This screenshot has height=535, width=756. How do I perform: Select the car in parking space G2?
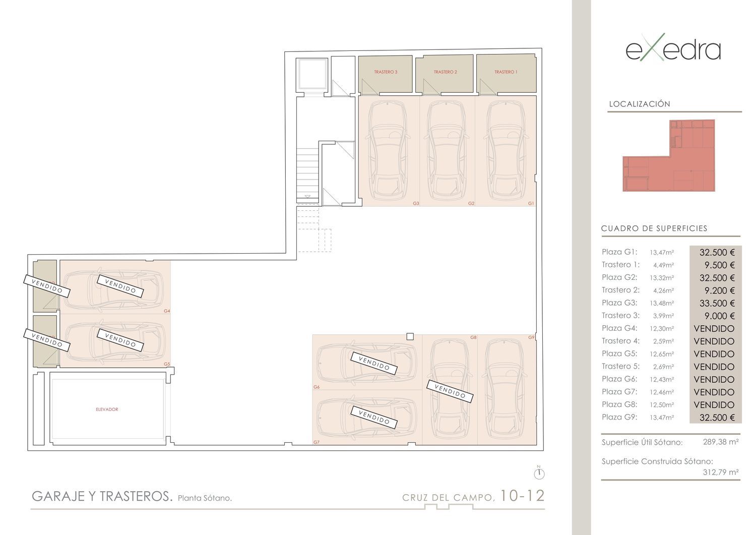(x=447, y=150)
